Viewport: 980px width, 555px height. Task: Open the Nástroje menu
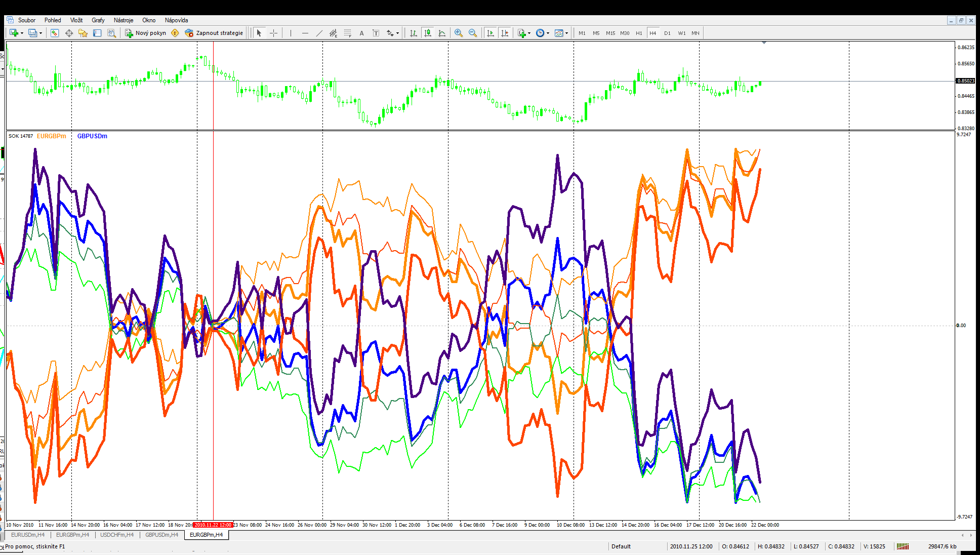coord(123,20)
